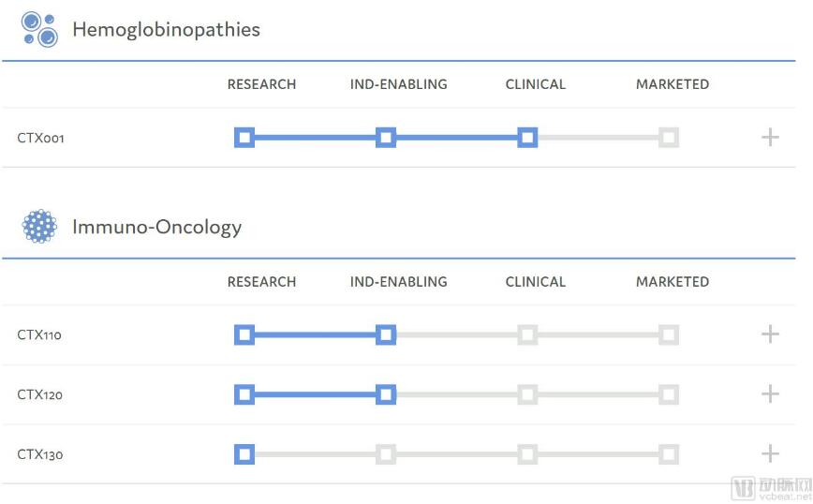Click the Hemoglobinopathies MARKETED column header
Screen dimensions: 813x504
[x=673, y=84]
